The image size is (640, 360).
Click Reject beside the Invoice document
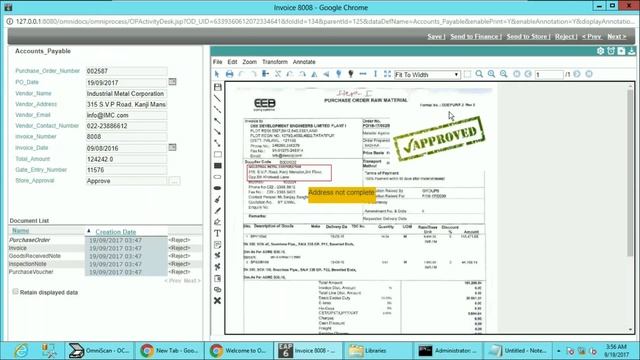[180, 248]
